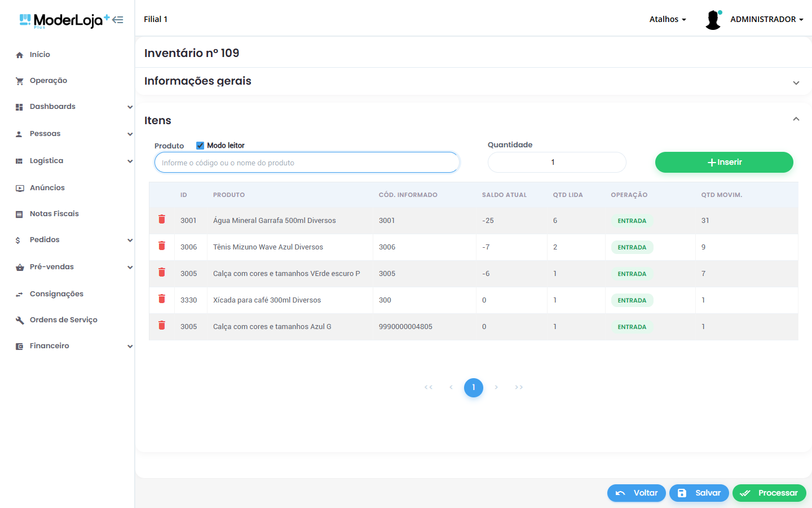
Task: Click ENTRADA badge in Água Mineral row
Action: (x=632, y=221)
